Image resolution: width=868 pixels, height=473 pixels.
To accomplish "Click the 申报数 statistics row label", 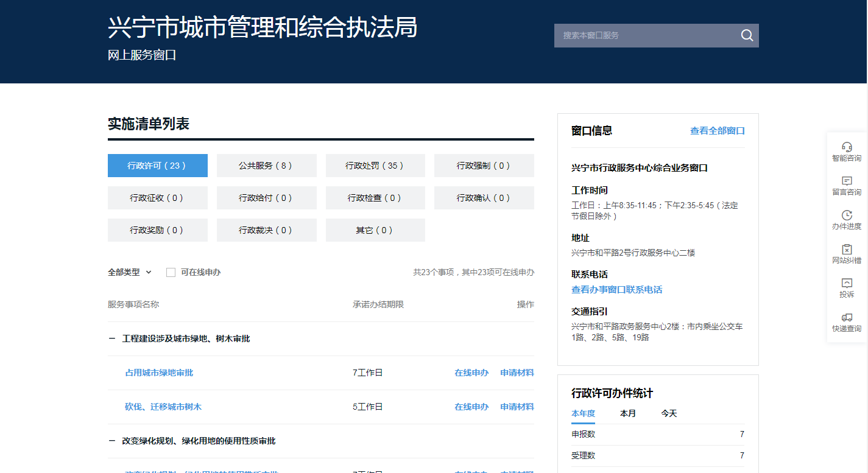I will 583,435.
